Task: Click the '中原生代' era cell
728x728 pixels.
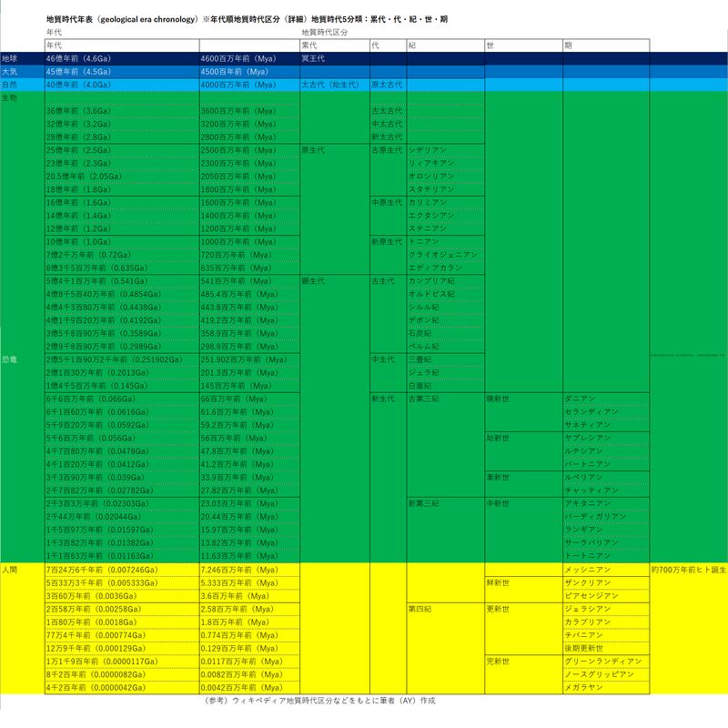Action: 388,203
